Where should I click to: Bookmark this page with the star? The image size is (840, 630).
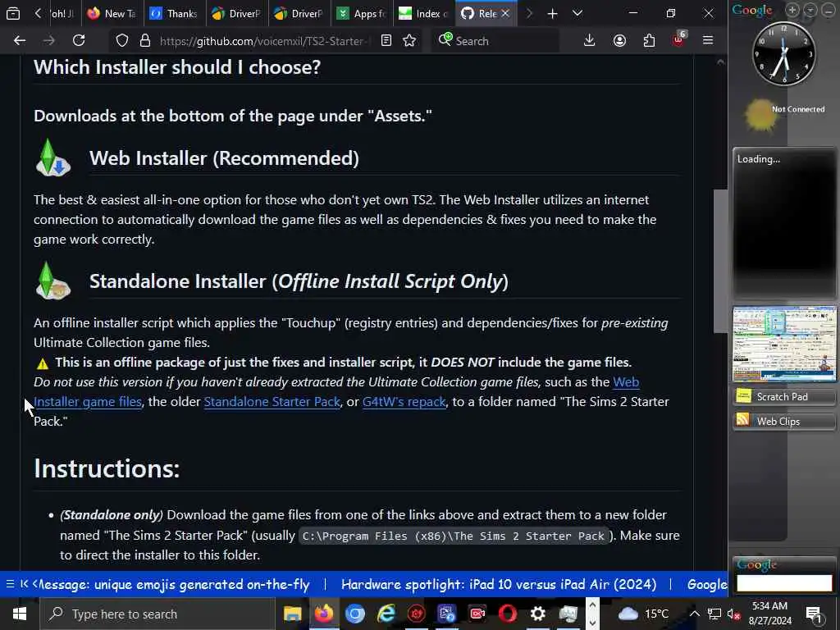pos(409,41)
